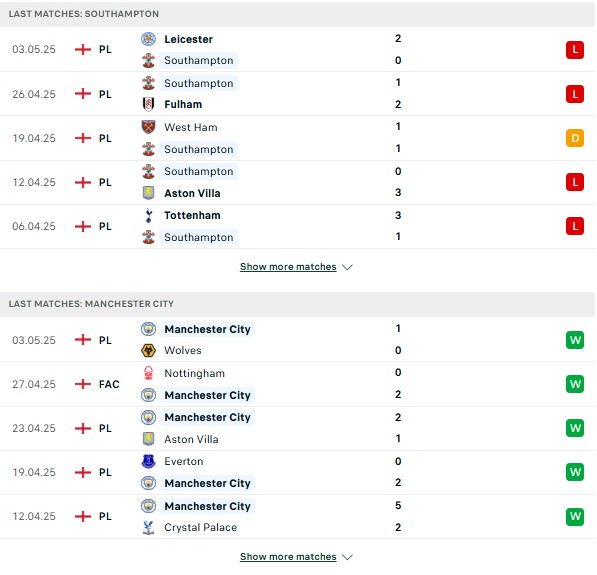Click the Tottenham club crest icon
This screenshot has height=575, width=597.
pos(148,215)
